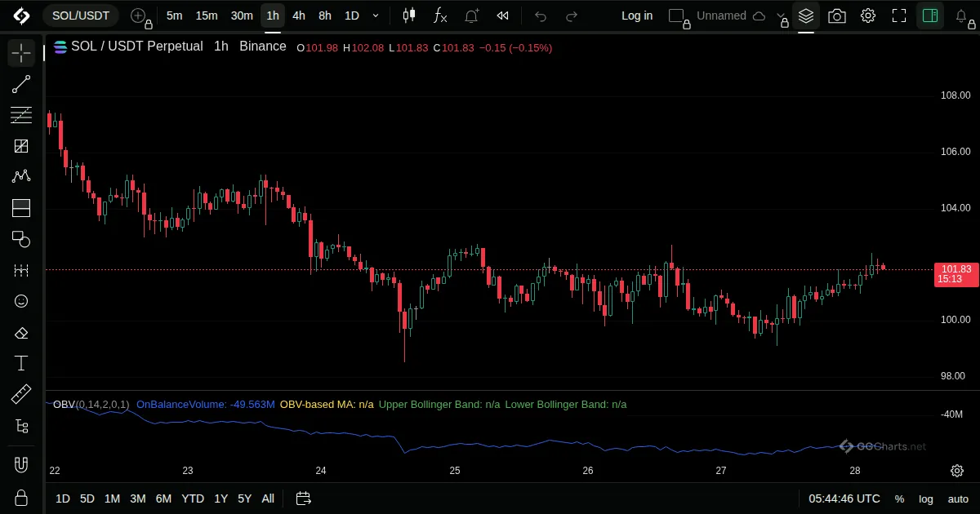
Task: Switch to the 30m timeframe
Action: (x=242, y=16)
